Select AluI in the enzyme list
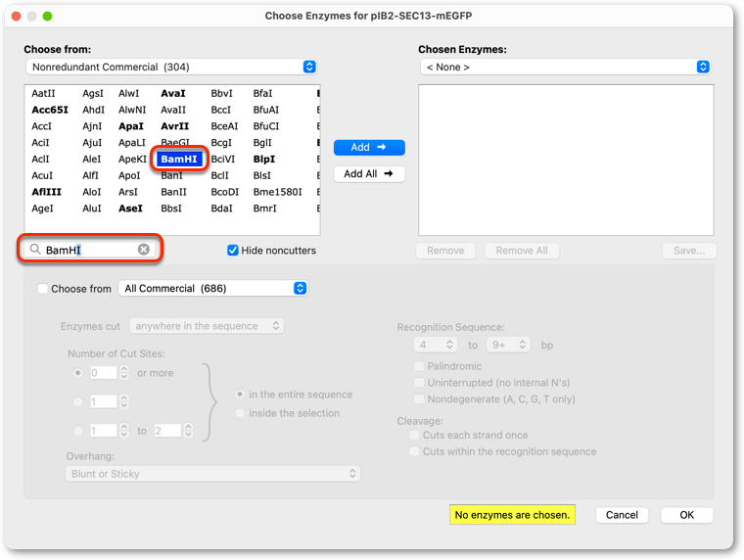Image resolution: width=744 pixels, height=560 pixels. point(92,209)
